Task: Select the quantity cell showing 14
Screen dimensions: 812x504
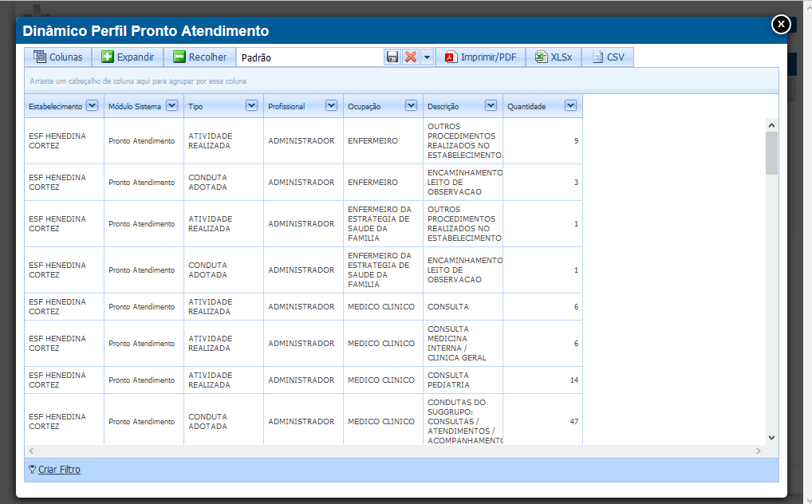Action: (x=542, y=380)
